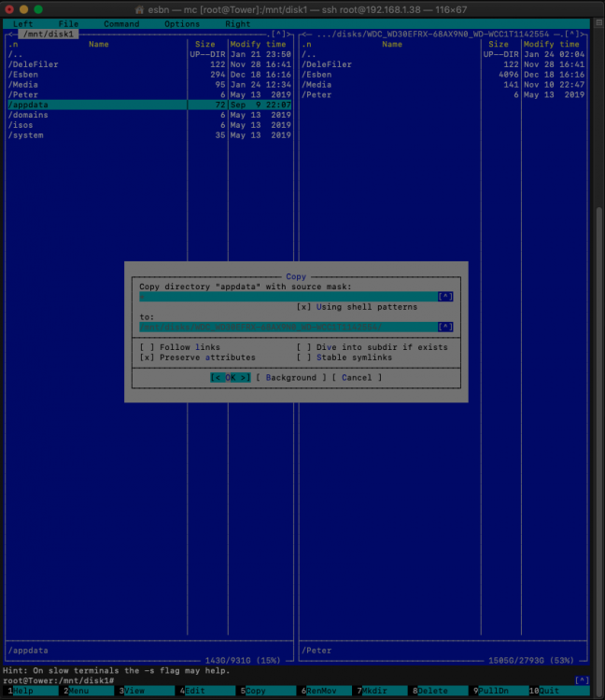Open the Right menu
605x700 pixels.
point(237,24)
